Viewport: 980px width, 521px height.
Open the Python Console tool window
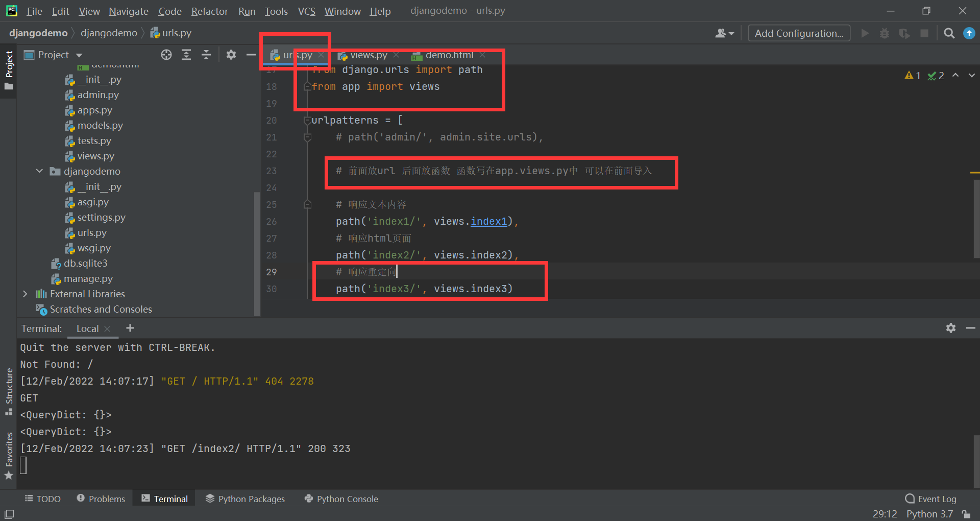click(x=341, y=499)
